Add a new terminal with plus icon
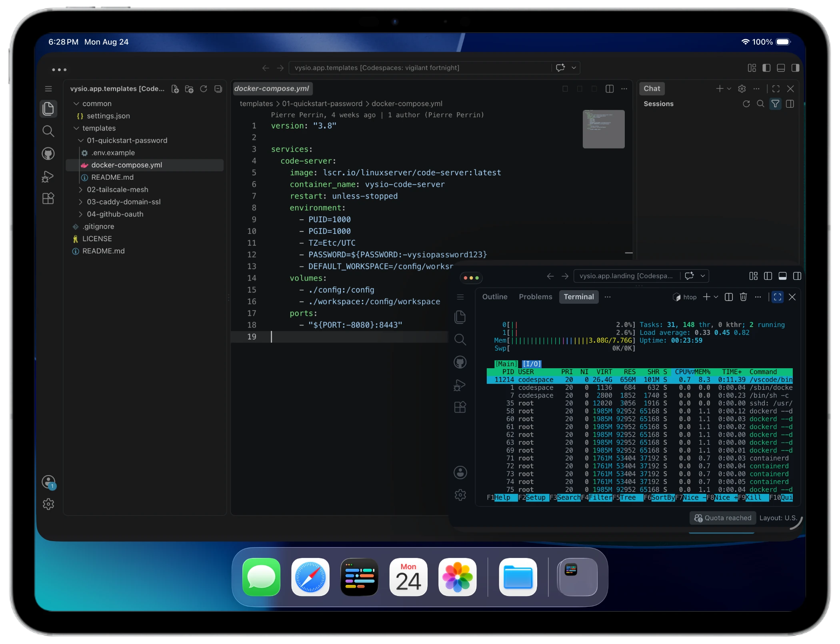 coord(707,297)
